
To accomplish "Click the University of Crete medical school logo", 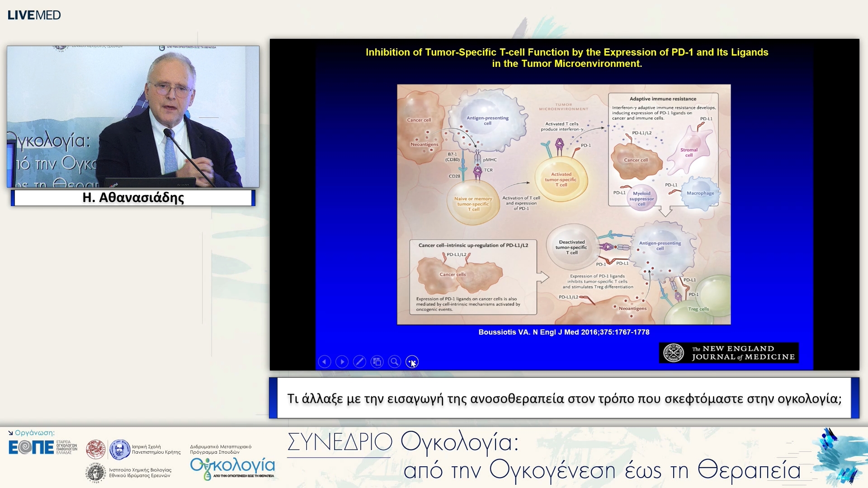I will (119, 450).
